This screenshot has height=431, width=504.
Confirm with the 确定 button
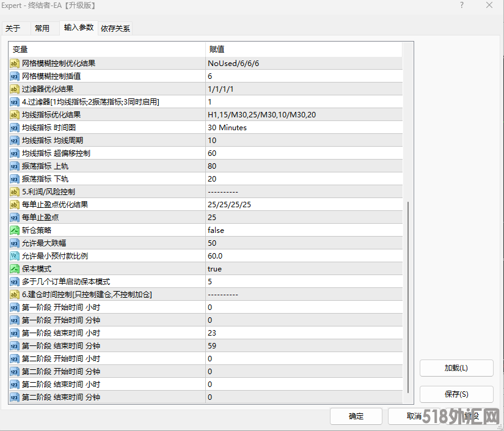click(x=356, y=416)
